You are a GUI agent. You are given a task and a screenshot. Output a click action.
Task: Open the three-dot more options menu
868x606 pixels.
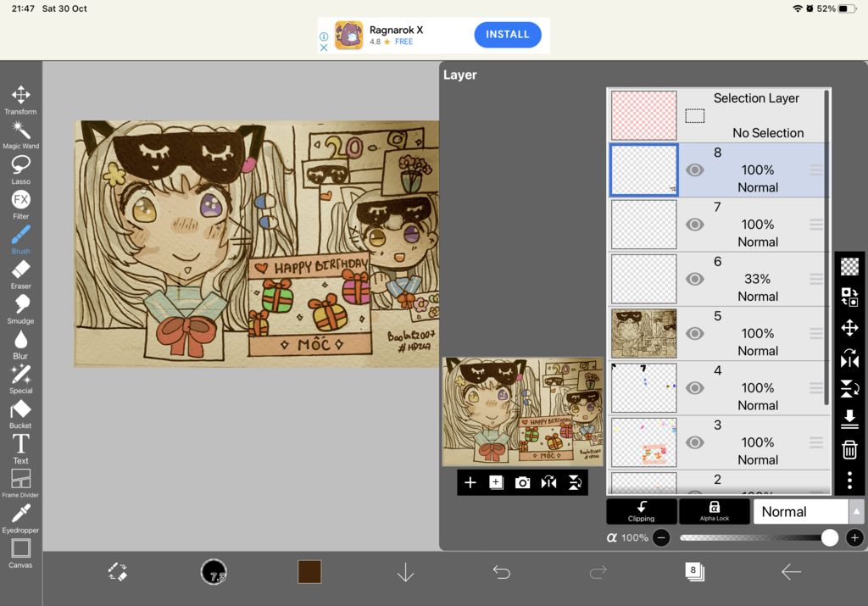tap(849, 480)
